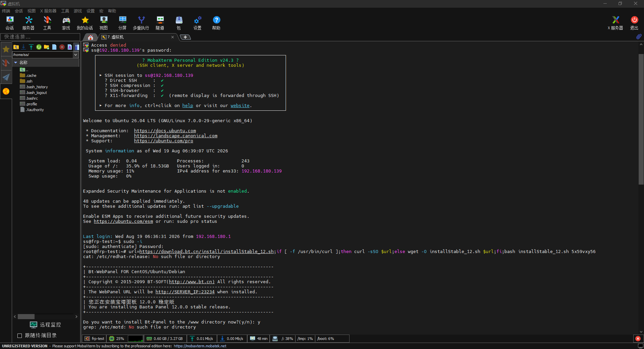644x349 pixels.
Task: Open the 会话 menu
Action: [x=19, y=11]
